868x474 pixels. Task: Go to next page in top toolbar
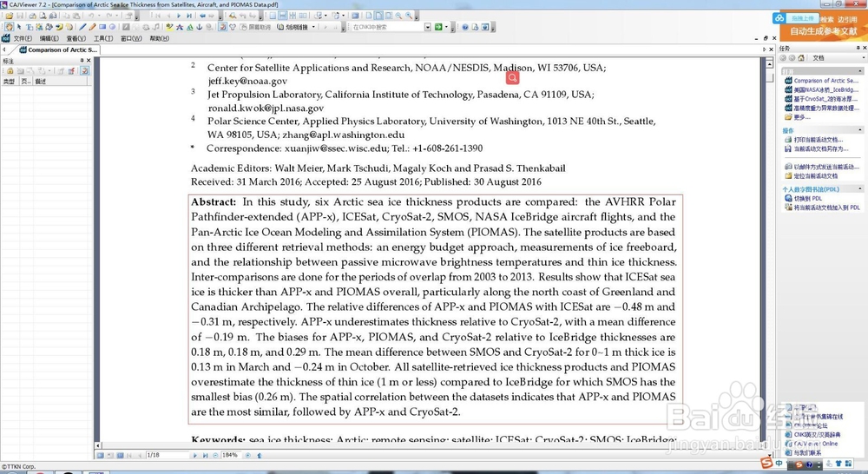click(x=179, y=16)
